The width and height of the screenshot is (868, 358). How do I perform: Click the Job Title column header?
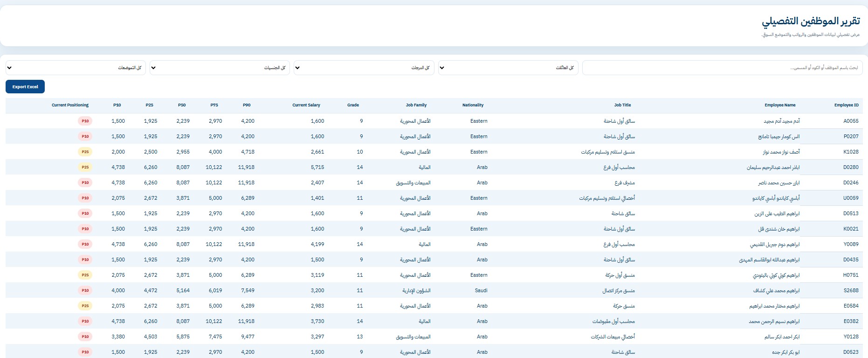[x=622, y=105]
